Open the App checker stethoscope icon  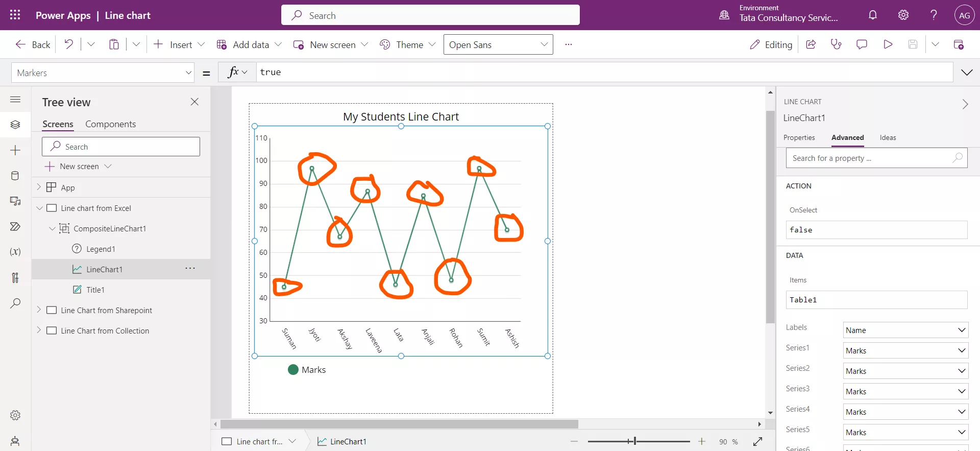(836, 44)
